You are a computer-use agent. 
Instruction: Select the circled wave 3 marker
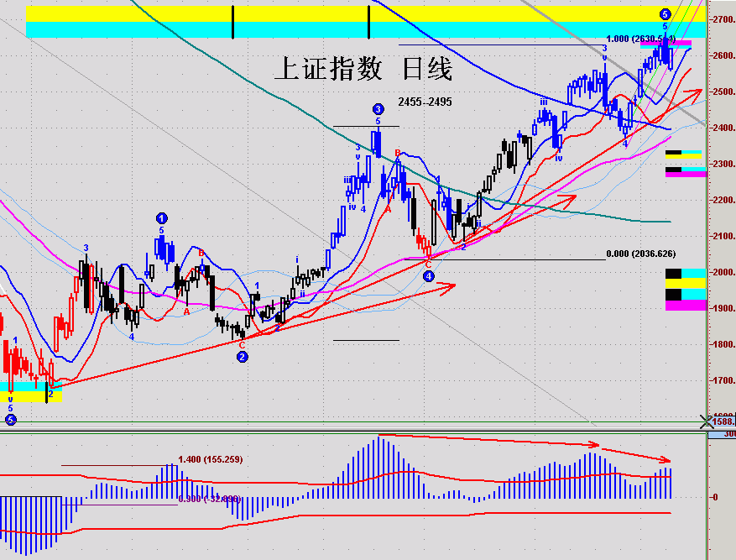pyautogui.click(x=378, y=109)
